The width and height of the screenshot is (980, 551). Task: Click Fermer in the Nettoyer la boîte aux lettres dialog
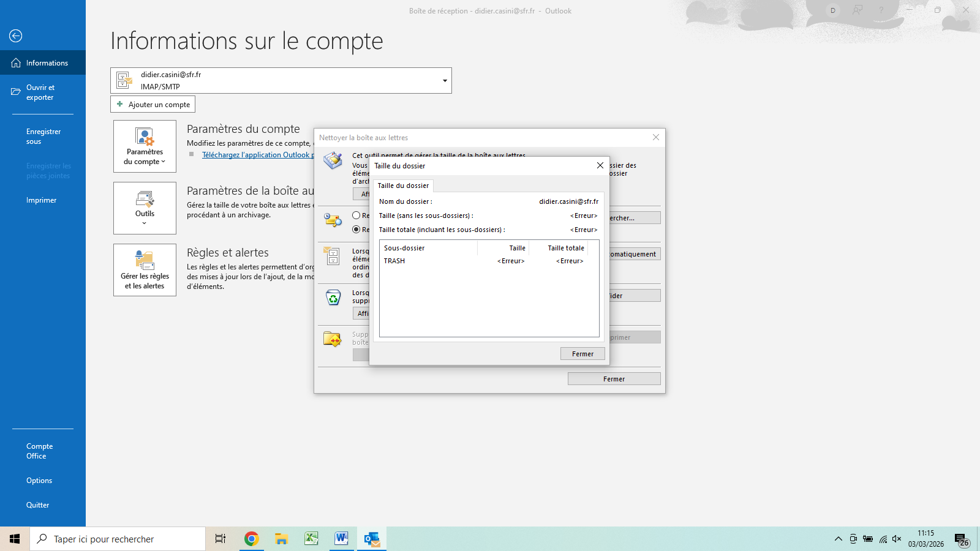click(614, 379)
